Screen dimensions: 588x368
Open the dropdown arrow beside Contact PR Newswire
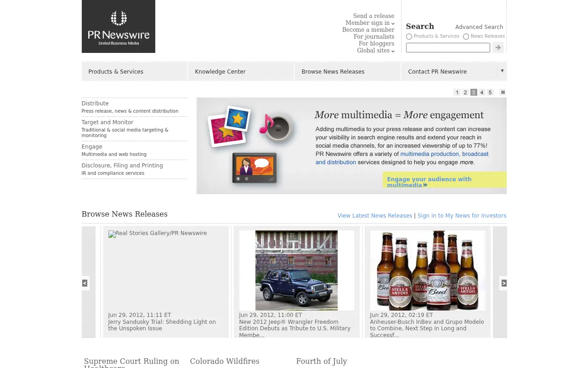[x=502, y=71]
